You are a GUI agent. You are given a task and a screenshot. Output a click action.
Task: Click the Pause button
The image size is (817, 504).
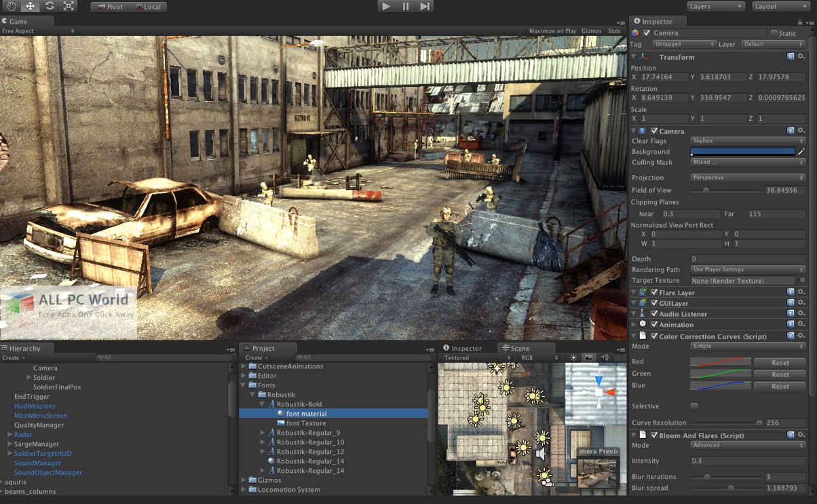click(404, 6)
